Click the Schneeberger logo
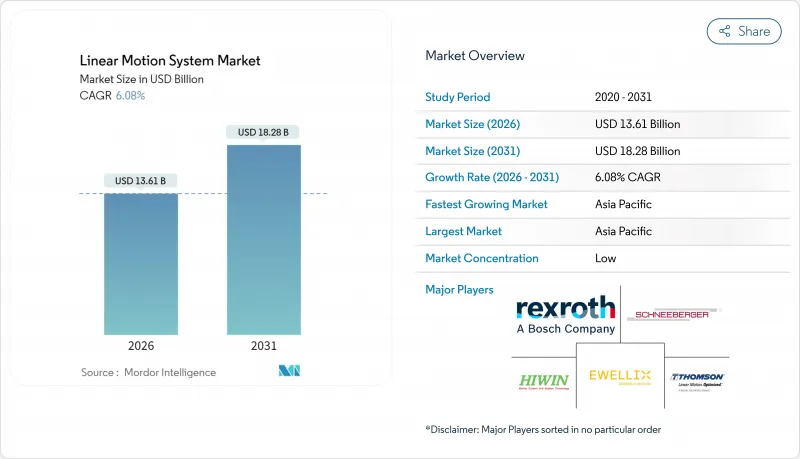This screenshot has height=459, width=800. pos(675,314)
